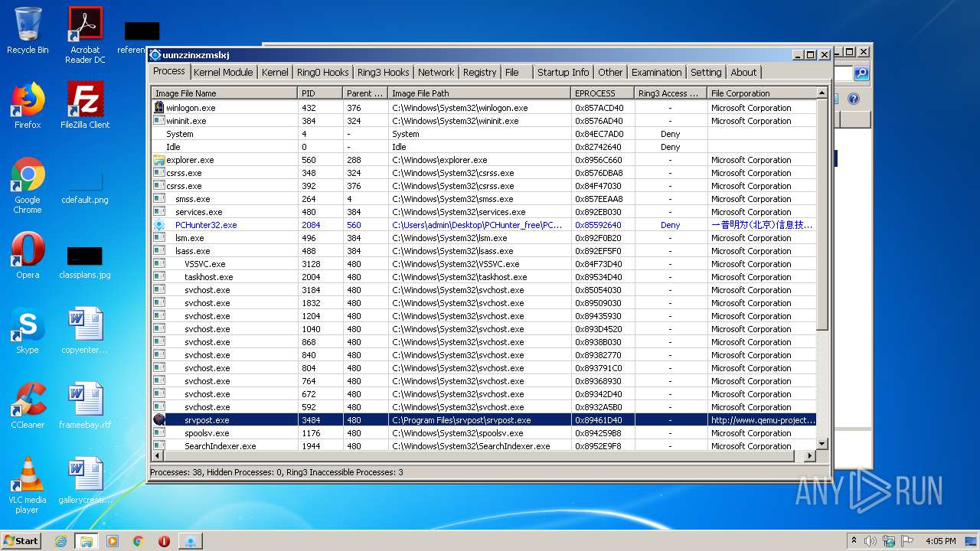Switch to the Network tab

pos(436,72)
